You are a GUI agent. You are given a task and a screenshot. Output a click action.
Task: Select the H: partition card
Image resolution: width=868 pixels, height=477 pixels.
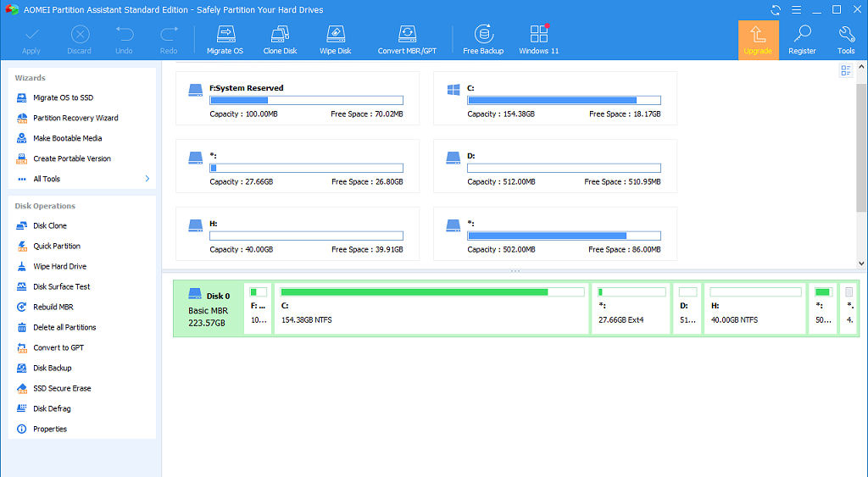[298, 234]
